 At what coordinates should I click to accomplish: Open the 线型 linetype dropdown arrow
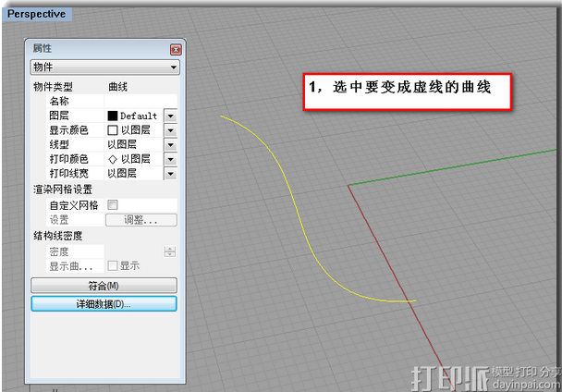(x=171, y=145)
